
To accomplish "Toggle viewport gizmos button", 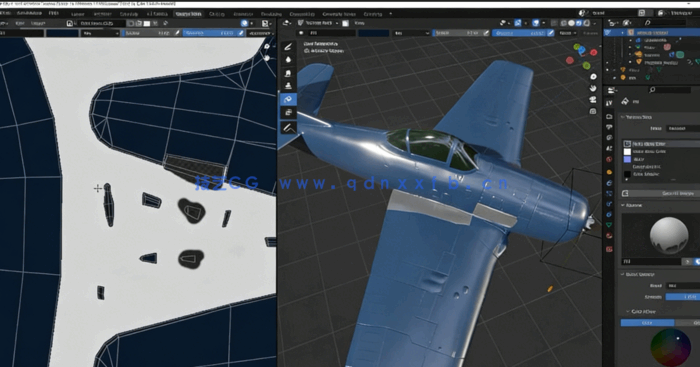I will pyautogui.click(x=518, y=23).
